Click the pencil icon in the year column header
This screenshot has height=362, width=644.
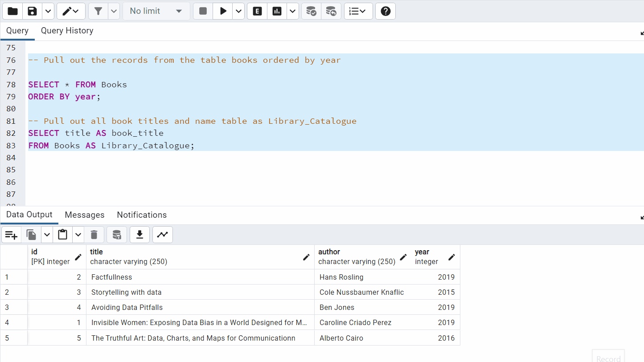(x=451, y=257)
